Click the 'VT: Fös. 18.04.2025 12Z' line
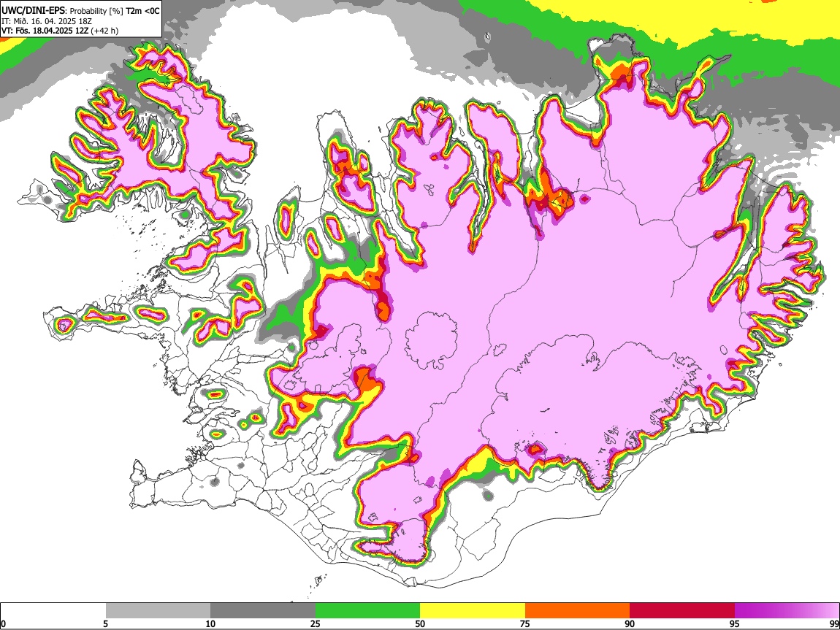 [x=45, y=31]
